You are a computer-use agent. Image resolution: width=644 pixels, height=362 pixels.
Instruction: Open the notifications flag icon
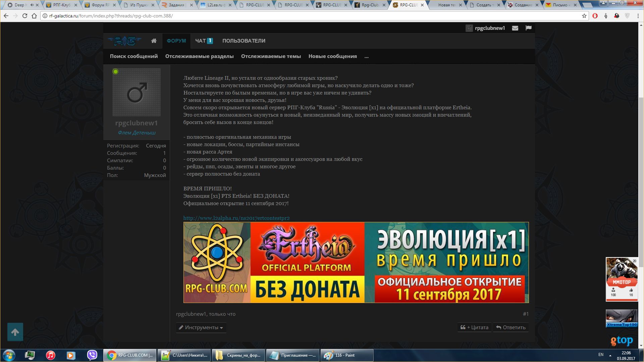coord(529,28)
